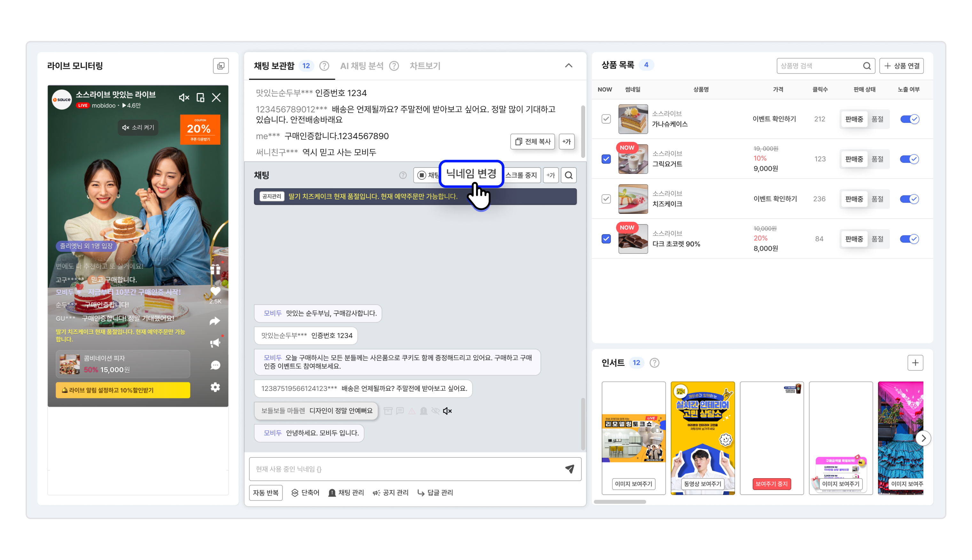The width and height of the screenshot is (972, 560).
Task: Click the help icon next to 채팅 보관함
Action: [x=324, y=66]
